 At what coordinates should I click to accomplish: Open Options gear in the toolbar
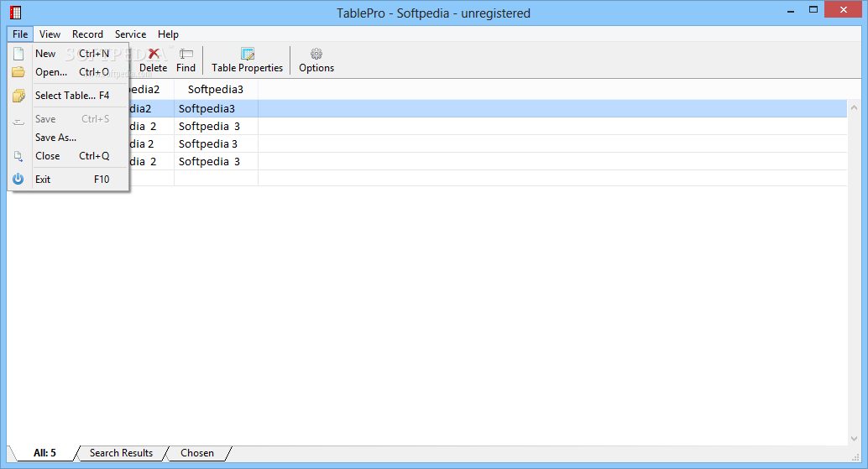tap(316, 61)
